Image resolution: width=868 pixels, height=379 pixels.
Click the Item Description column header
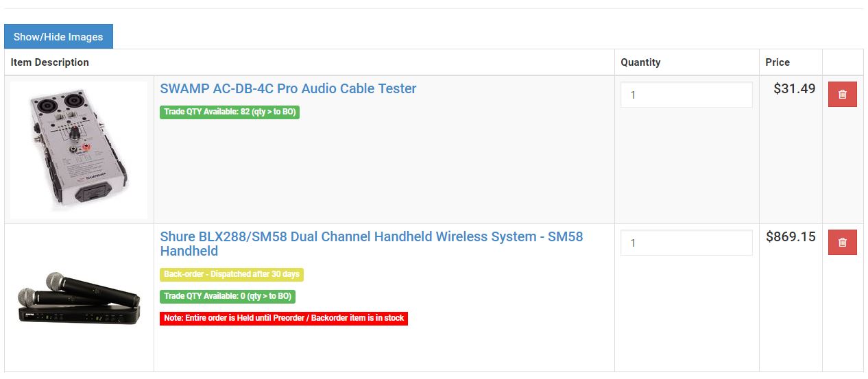(50, 62)
